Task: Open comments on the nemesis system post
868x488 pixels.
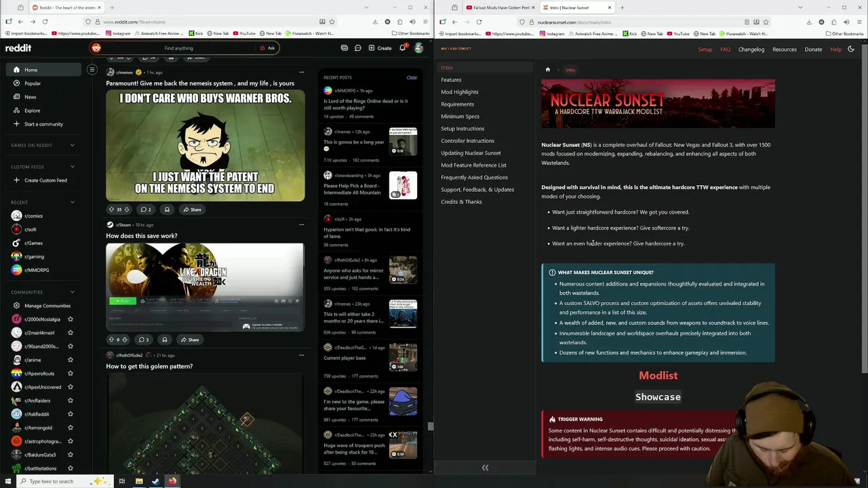Action: [x=146, y=209]
